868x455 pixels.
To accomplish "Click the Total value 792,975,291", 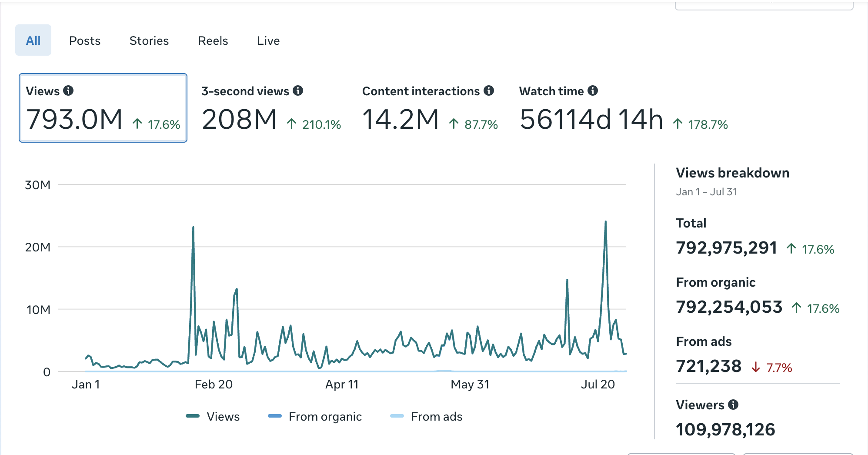I will (x=726, y=248).
